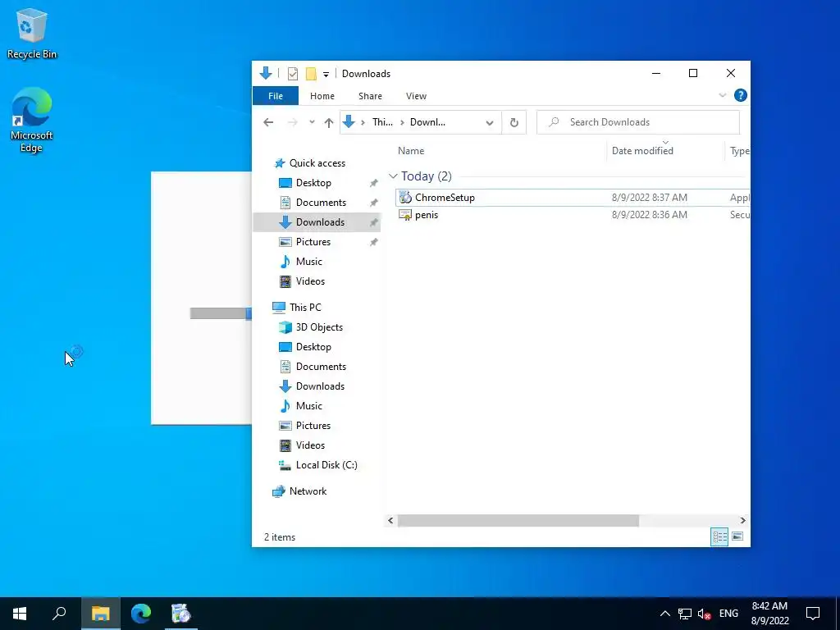Open pinned Downloads under Quick access
This screenshot has height=630, width=840.
pyautogui.click(x=320, y=222)
